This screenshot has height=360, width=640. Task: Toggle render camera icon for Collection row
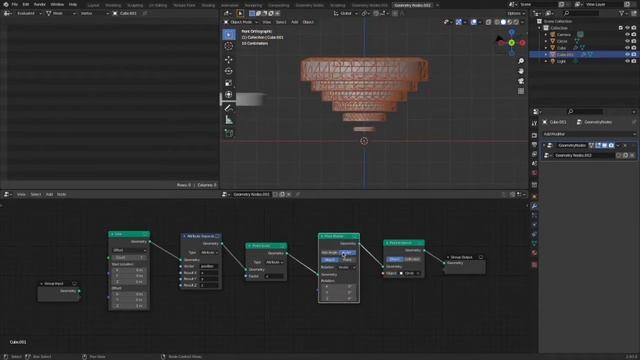pos(634,28)
